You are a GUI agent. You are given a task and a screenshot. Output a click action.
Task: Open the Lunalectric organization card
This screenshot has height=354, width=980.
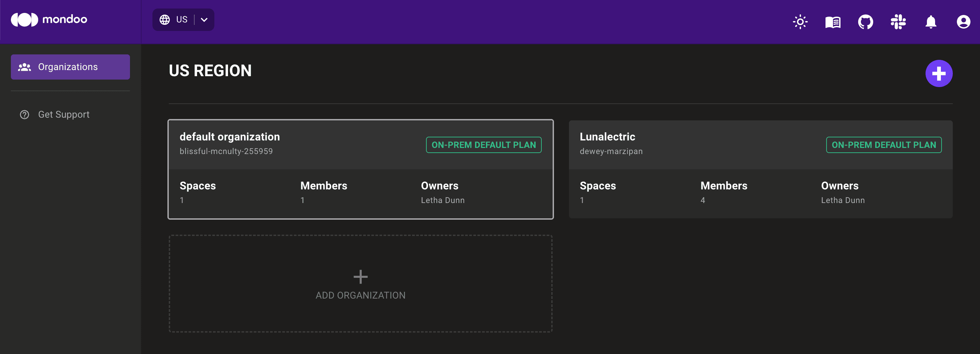pos(761,169)
